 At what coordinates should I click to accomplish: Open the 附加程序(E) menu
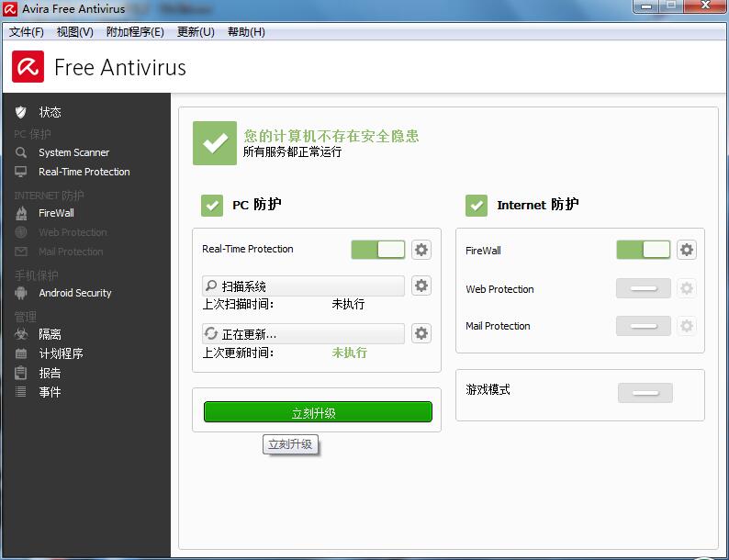tap(135, 32)
